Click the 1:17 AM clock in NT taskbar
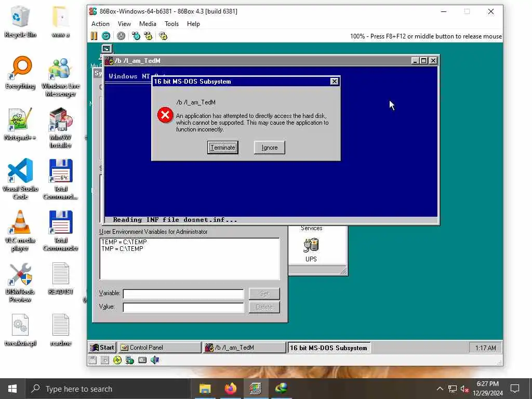532x399 pixels. click(x=486, y=348)
